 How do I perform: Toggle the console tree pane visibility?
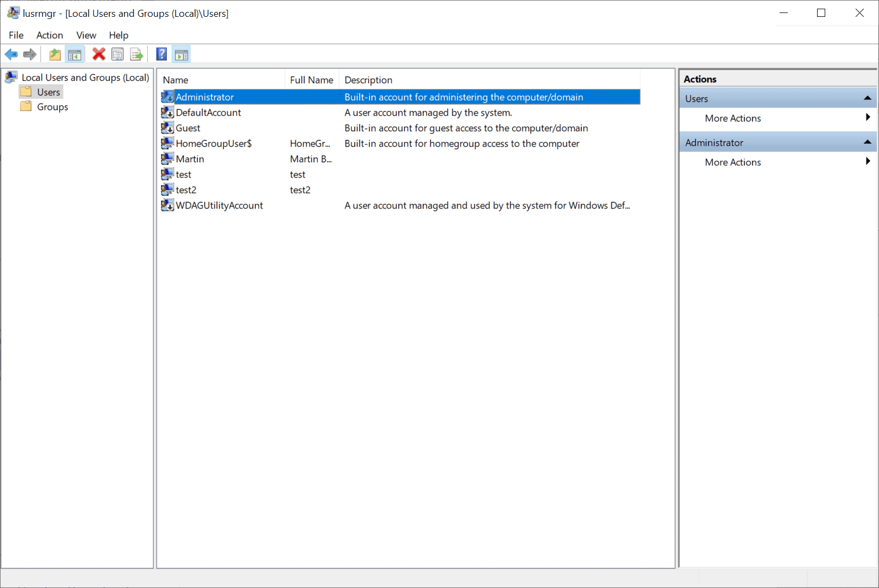pyautogui.click(x=75, y=54)
